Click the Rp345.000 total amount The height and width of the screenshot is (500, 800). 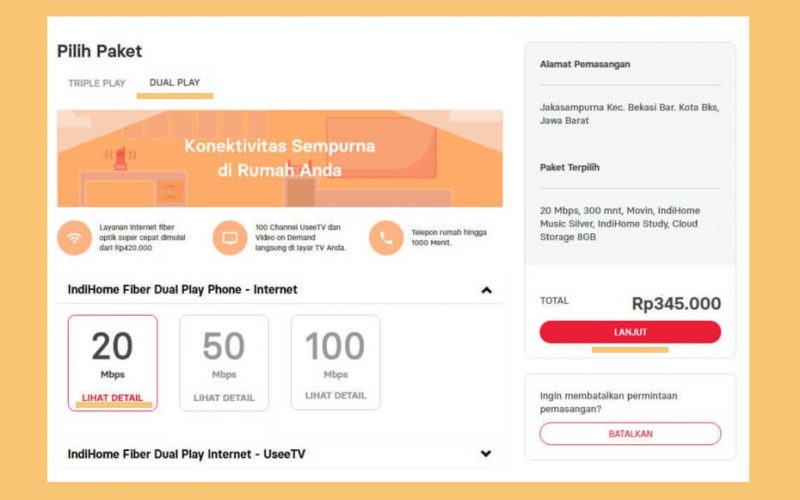click(676, 304)
